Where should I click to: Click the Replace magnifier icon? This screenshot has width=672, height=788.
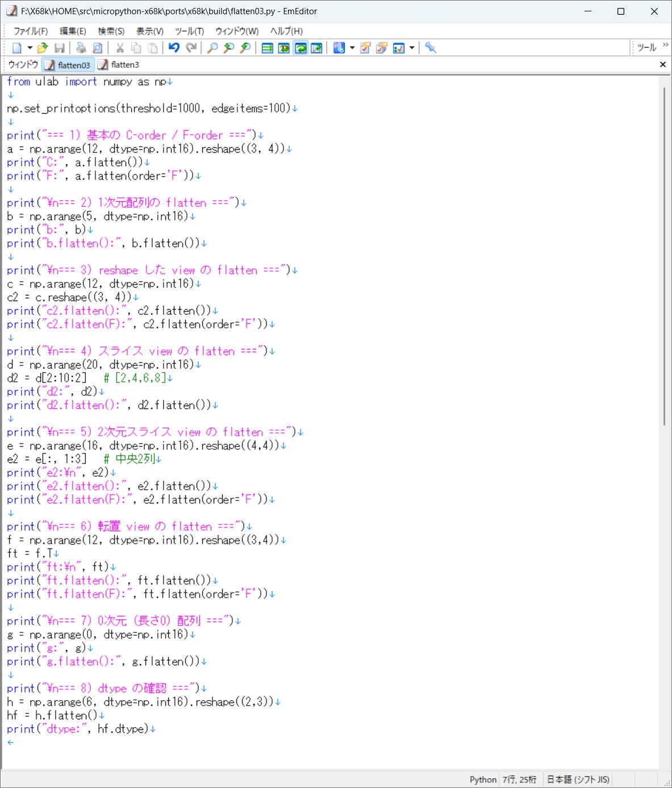point(229,48)
